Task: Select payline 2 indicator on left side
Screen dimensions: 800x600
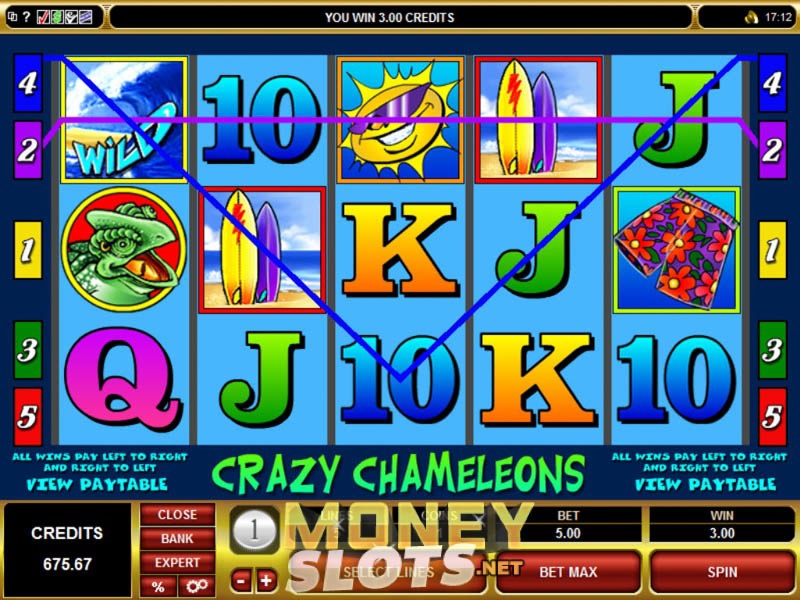Action: pyautogui.click(x=28, y=149)
